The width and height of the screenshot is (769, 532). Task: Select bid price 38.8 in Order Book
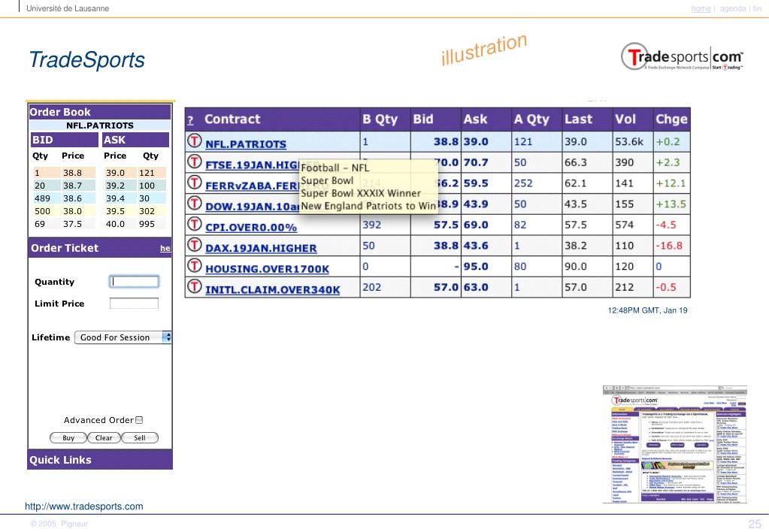(72, 173)
